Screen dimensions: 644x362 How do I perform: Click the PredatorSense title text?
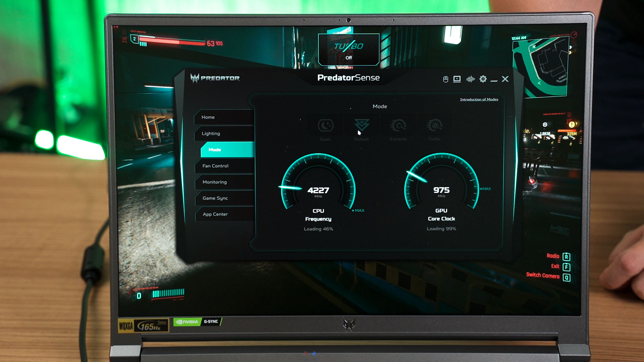point(348,78)
